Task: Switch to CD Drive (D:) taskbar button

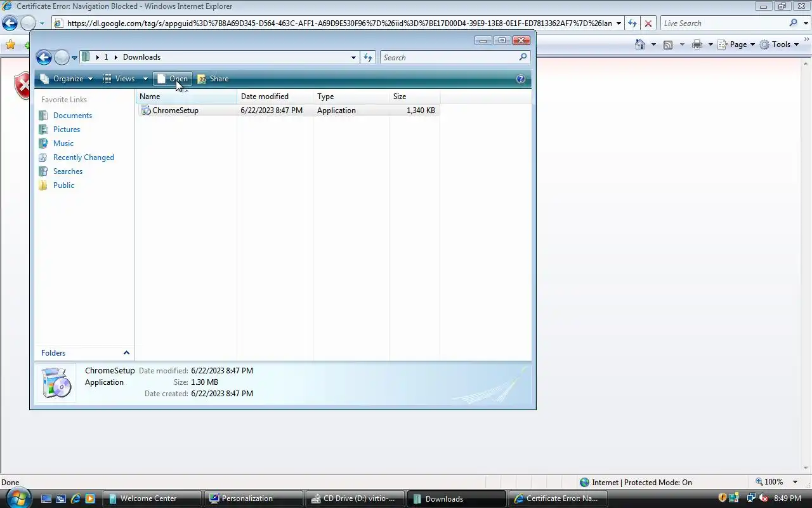Action: pos(355,499)
